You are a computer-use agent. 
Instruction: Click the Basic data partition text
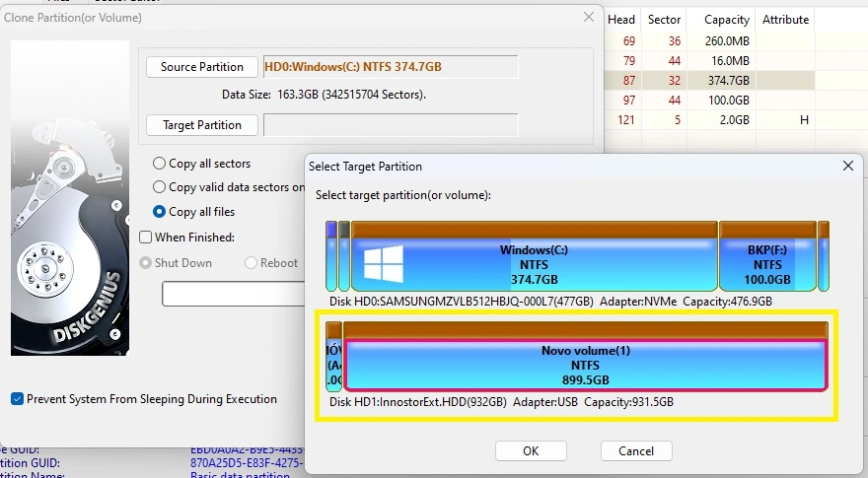tap(241, 474)
